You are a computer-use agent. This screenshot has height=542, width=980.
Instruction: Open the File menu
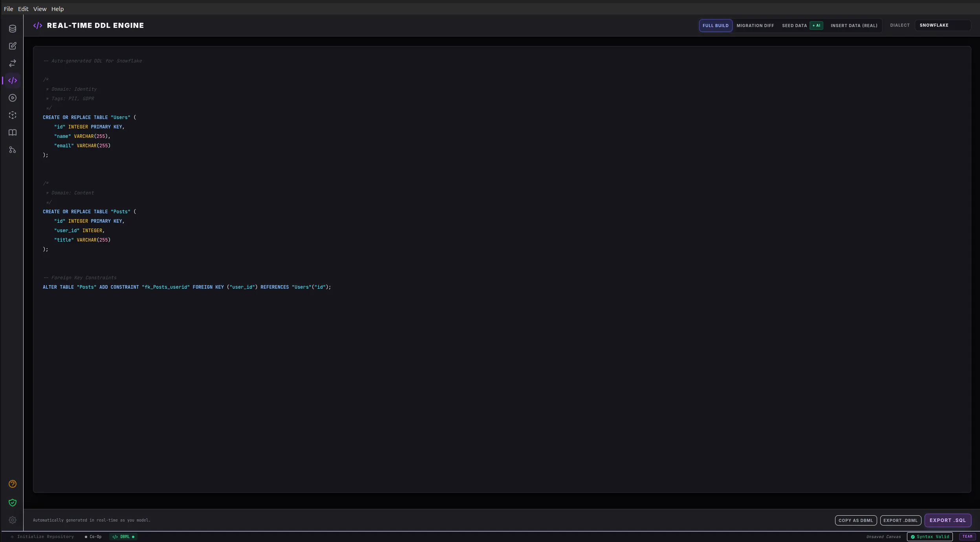point(8,9)
